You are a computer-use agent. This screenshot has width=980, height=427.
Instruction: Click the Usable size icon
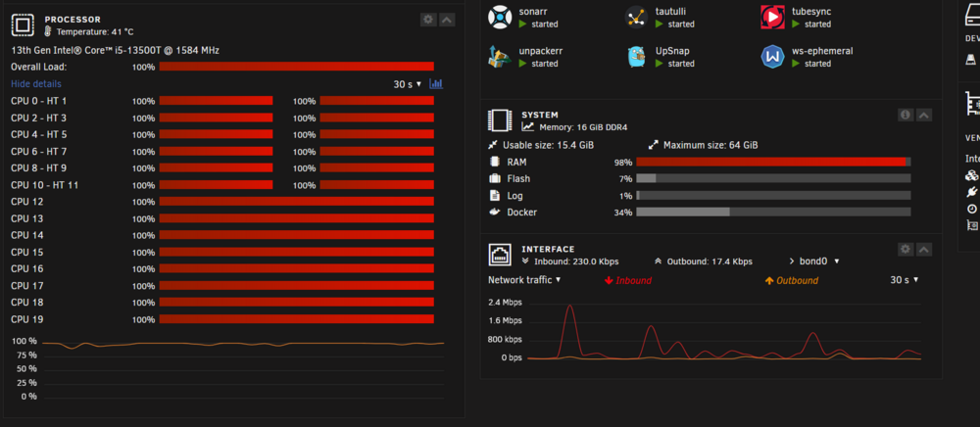click(x=493, y=145)
